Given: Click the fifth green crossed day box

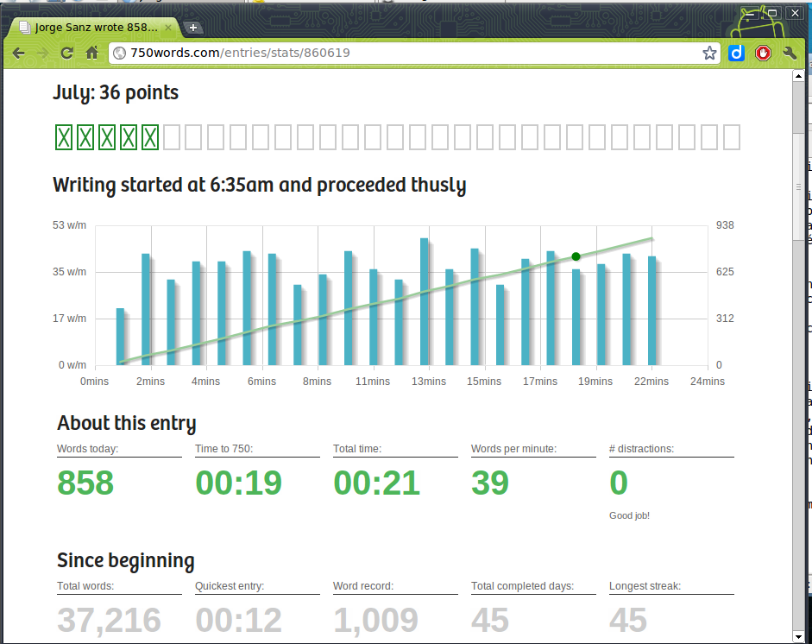Looking at the screenshot, I should [x=150, y=137].
